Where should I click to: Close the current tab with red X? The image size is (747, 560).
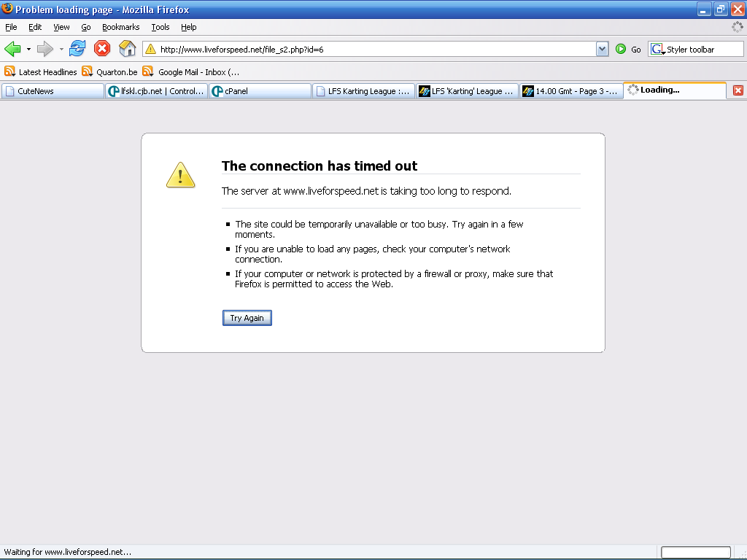pos(738,90)
